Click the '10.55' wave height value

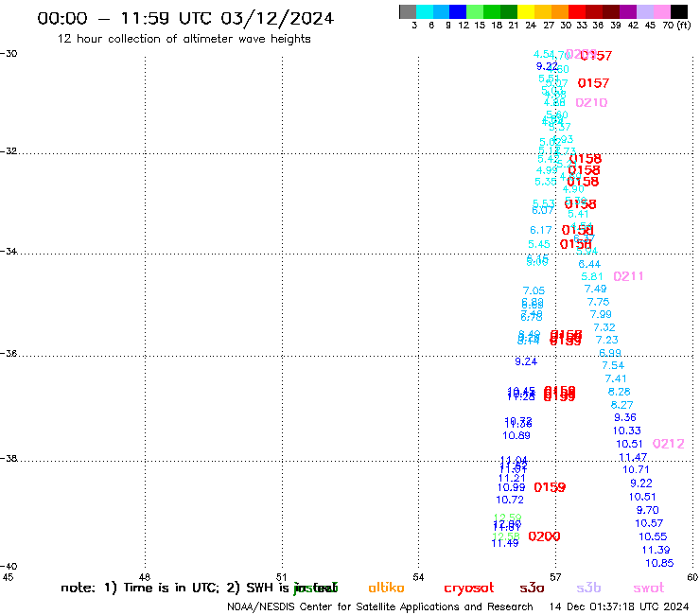point(653,536)
